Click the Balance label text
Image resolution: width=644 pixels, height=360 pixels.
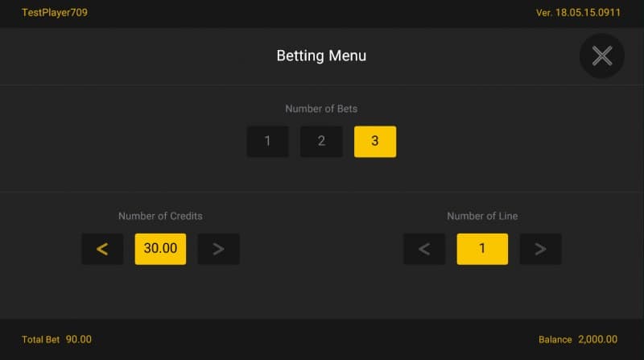(555, 340)
